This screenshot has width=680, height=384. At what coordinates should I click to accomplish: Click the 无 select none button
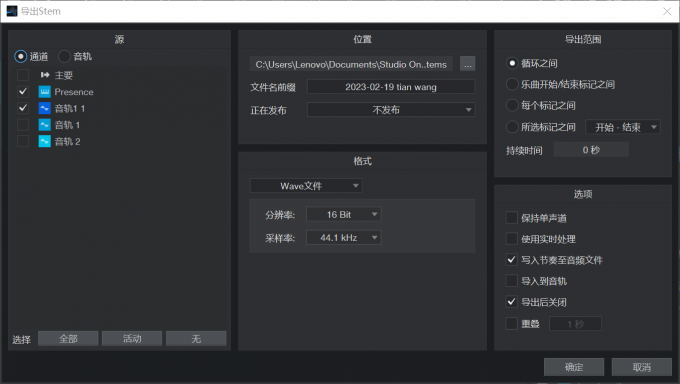(196, 338)
